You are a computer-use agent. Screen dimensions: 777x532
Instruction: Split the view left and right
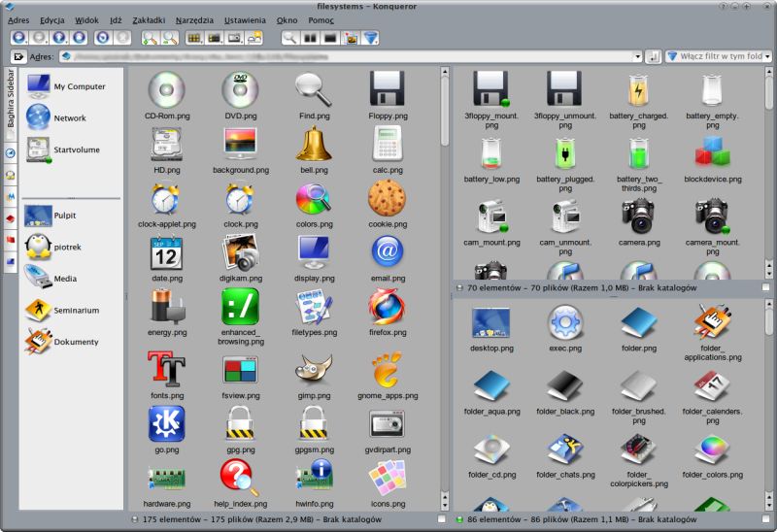(310, 38)
